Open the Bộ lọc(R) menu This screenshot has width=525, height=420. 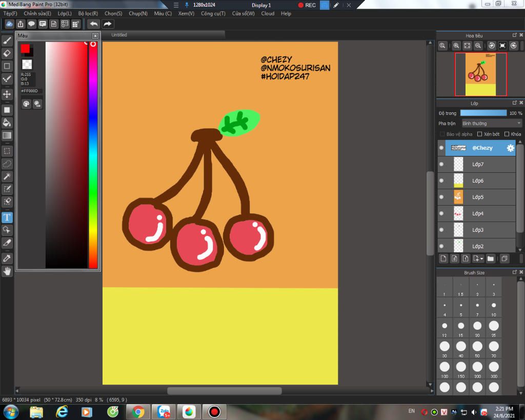pos(88,13)
